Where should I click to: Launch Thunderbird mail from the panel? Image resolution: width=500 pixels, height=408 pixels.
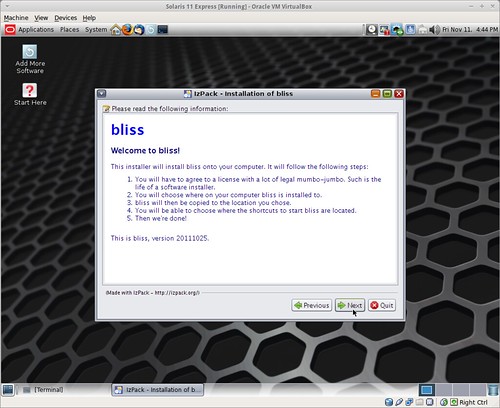pyautogui.click(x=139, y=30)
